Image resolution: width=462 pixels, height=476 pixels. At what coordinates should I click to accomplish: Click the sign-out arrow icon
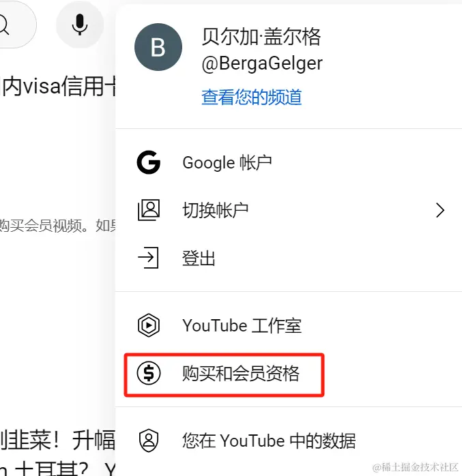pos(149,258)
